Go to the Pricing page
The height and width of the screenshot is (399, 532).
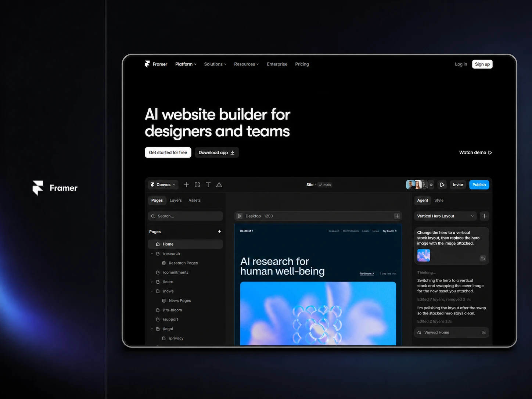click(302, 64)
